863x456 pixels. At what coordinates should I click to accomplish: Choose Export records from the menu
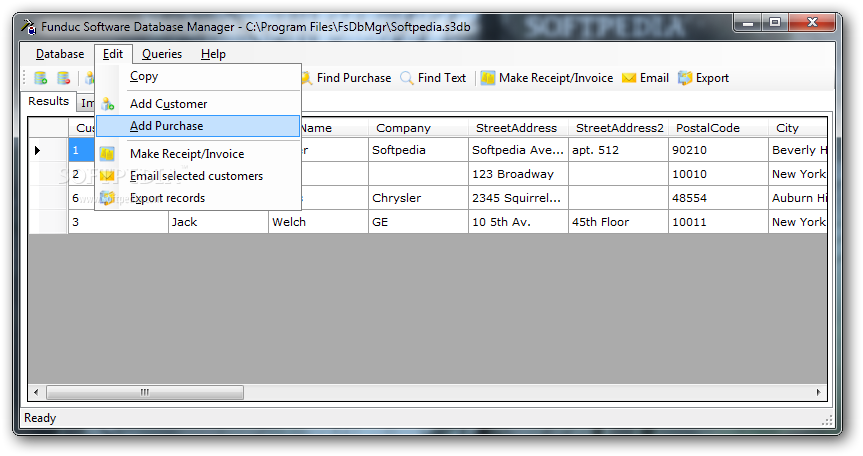pos(198,198)
